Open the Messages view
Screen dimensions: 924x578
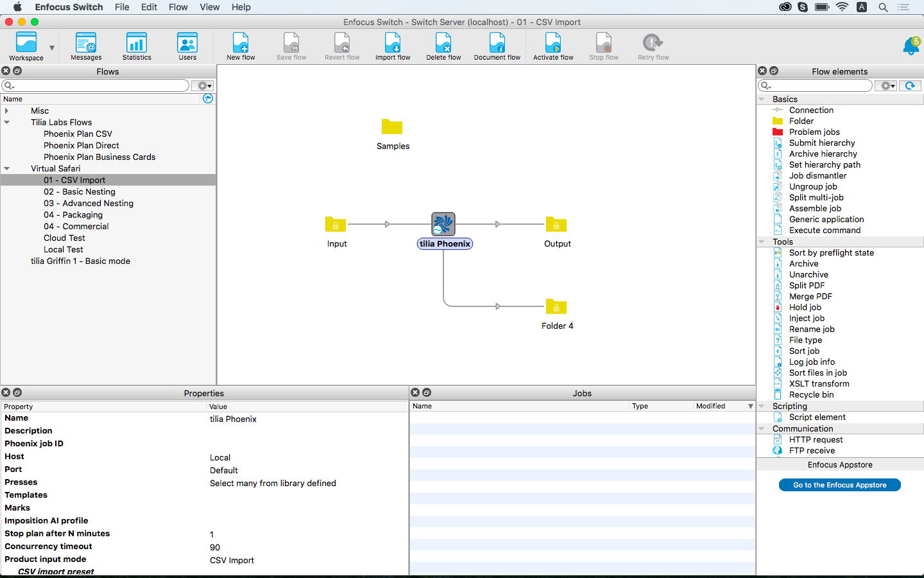coord(86,46)
